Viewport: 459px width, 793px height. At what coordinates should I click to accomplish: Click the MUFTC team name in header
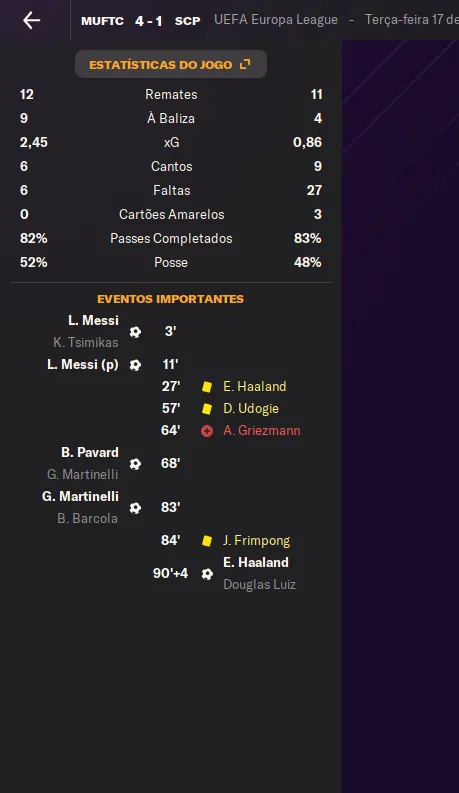tap(102, 21)
